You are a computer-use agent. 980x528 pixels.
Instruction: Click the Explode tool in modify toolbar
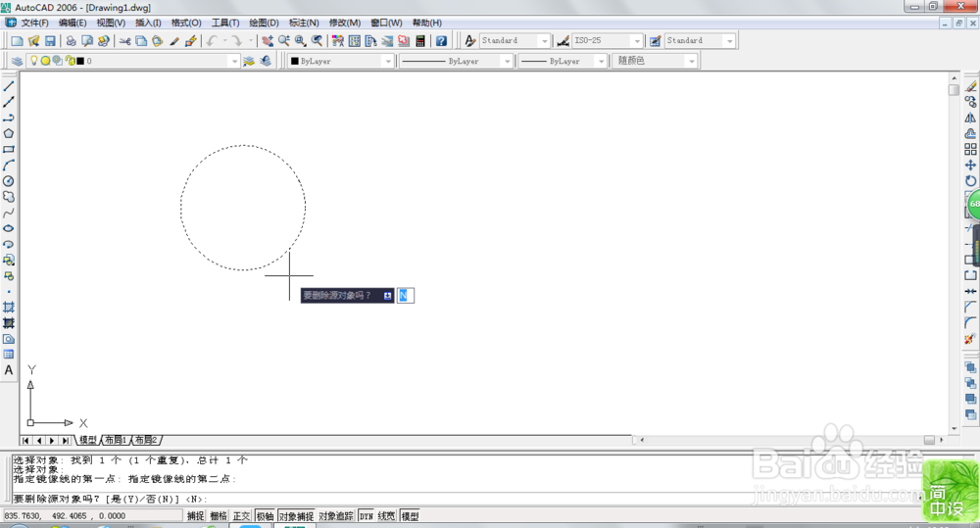point(970,339)
